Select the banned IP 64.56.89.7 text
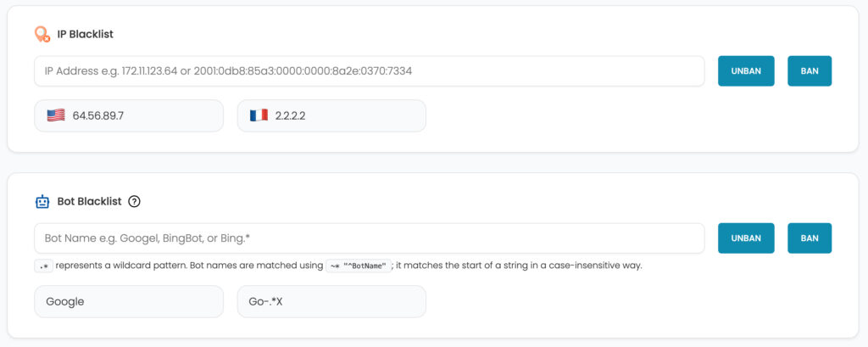 (98, 115)
